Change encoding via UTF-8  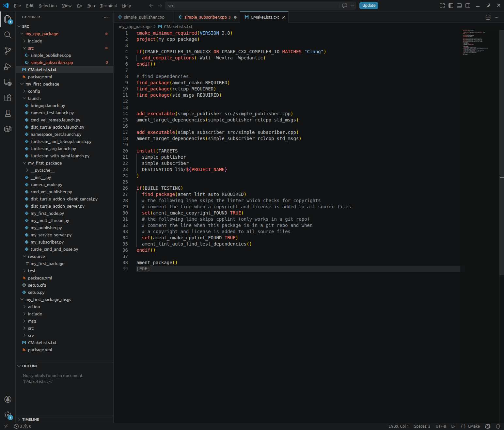pyautogui.click(x=441, y=426)
